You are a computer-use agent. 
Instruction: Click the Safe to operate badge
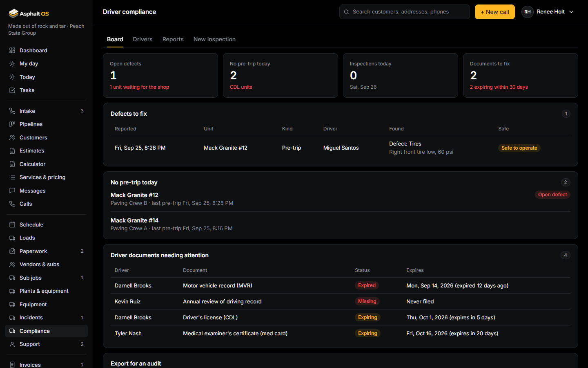519,148
